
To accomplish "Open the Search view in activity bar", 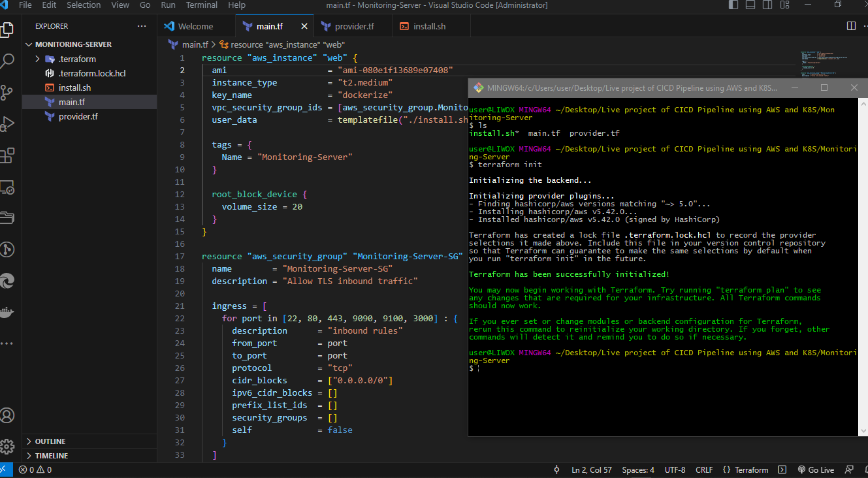I will pos(7,62).
